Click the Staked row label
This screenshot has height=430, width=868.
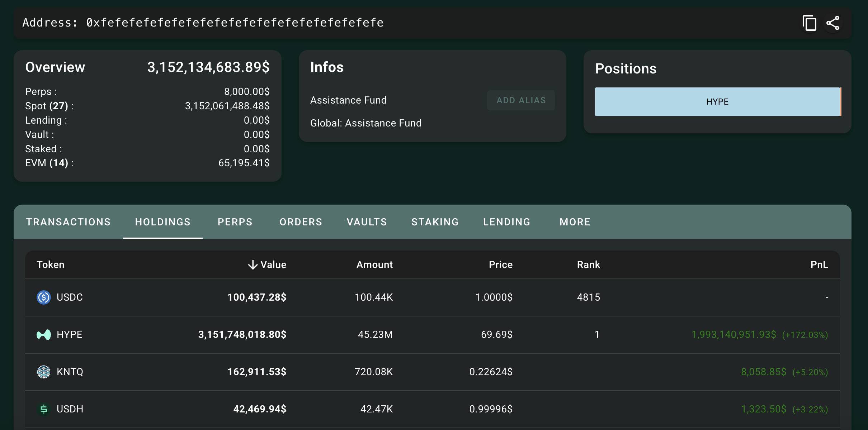pos(43,149)
